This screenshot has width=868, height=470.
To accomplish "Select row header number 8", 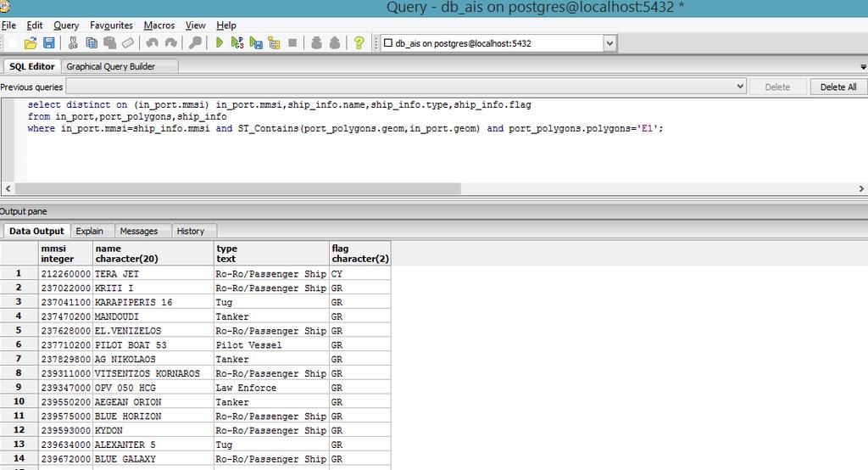I will 19,373.
